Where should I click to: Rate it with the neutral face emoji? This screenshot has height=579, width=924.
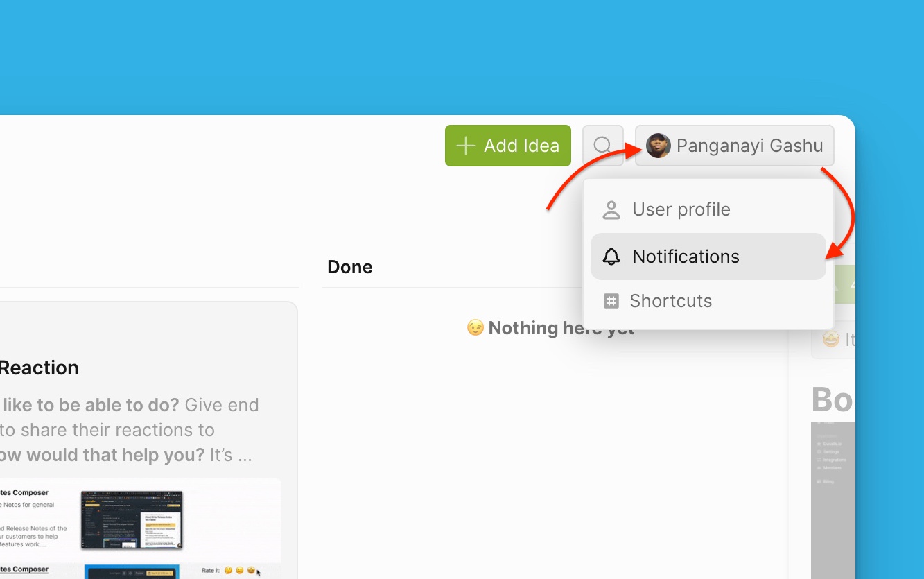click(240, 571)
